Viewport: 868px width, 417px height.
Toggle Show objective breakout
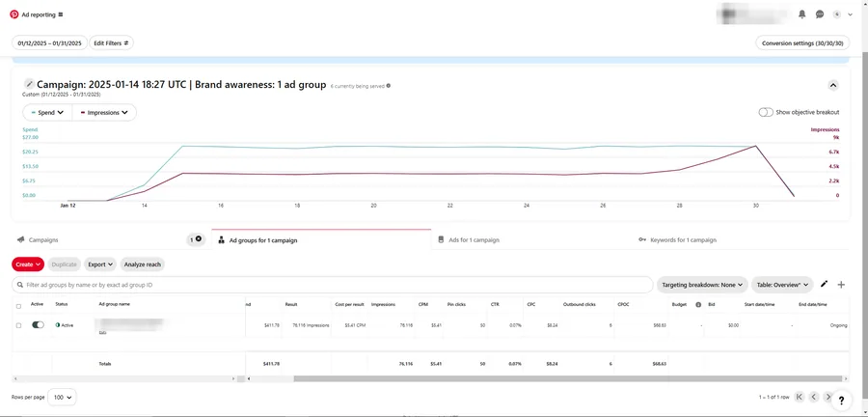766,112
